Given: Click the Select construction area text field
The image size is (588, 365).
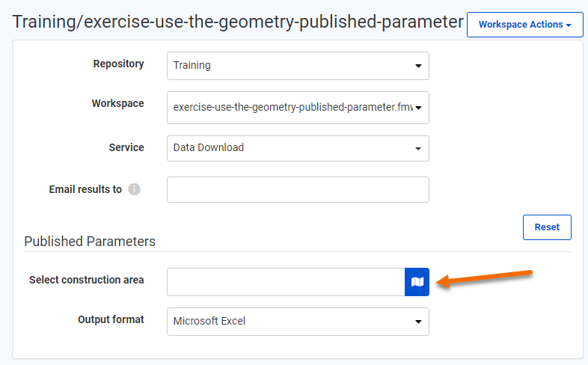Looking at the screenshot, I should [x=286, y=282].
